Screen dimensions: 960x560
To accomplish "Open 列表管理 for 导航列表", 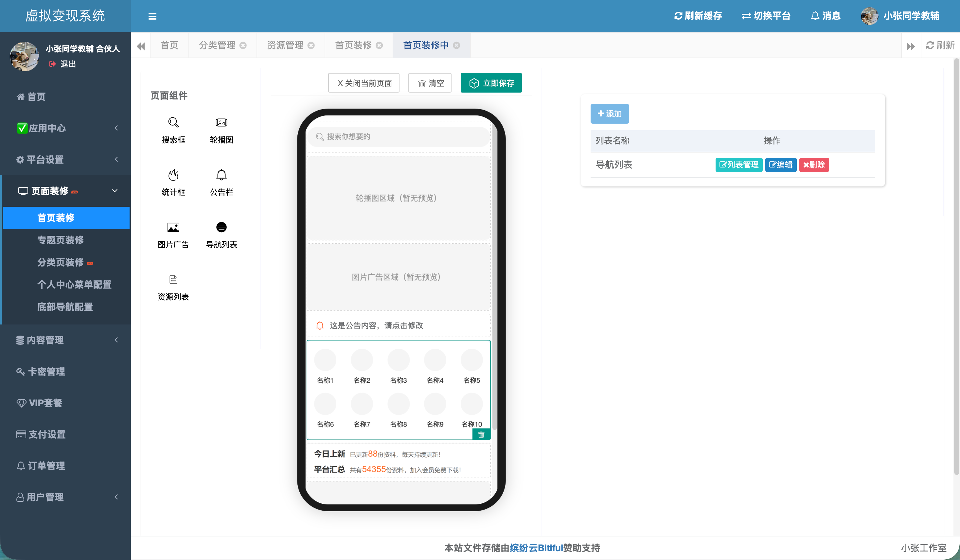I will pos(739,165).
